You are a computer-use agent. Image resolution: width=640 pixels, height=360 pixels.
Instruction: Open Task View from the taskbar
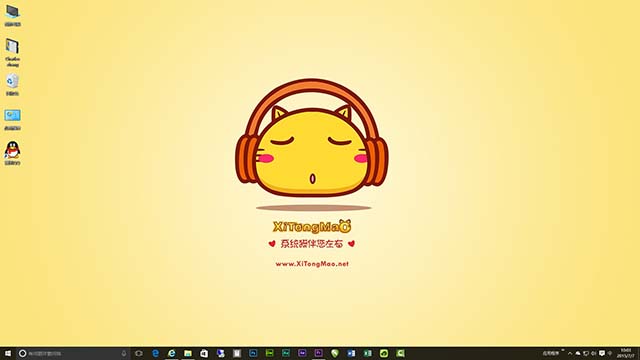tap(139, 353)
